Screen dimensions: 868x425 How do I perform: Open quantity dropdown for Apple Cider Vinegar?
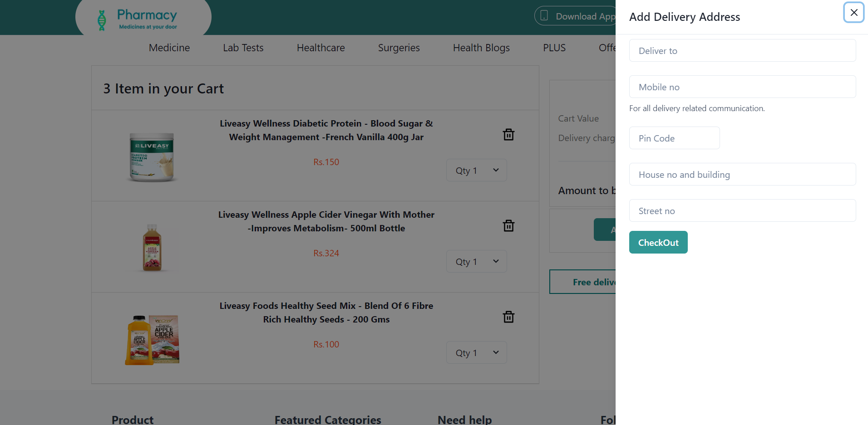pos(476,261)
